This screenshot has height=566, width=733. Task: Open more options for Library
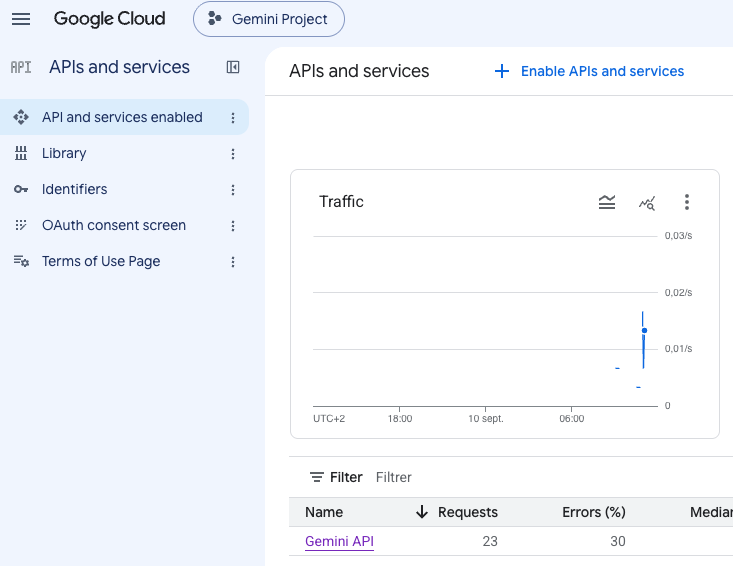[x=233, y=154]
